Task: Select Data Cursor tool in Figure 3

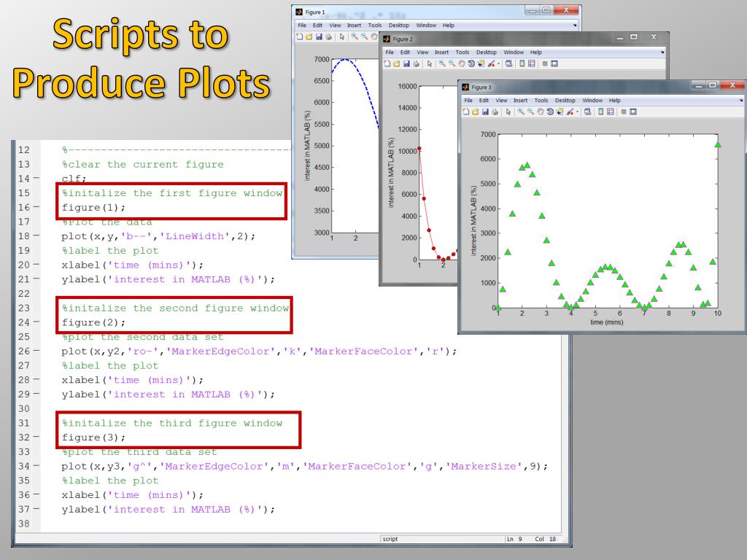Action: coord(560,112)
